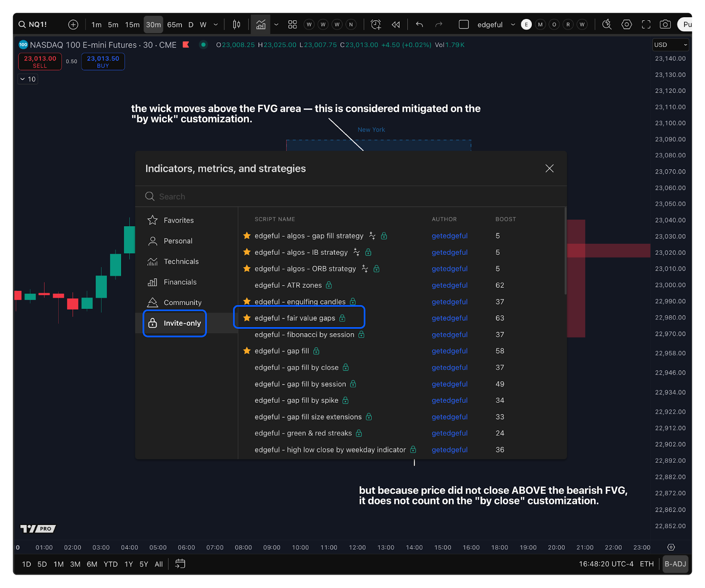Click the create alert clock icon
The height and width of the screenshot is (588, 705).
[376, 25]
